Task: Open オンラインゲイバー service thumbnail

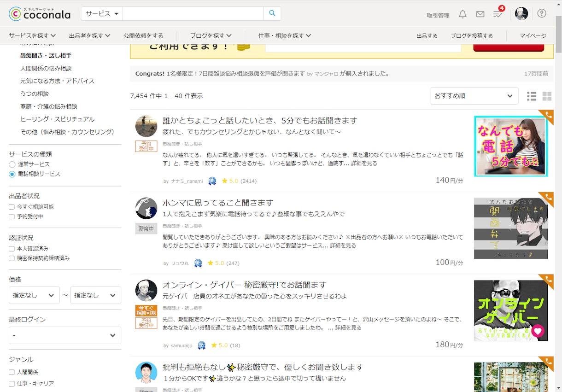Action: click(511, 310)
